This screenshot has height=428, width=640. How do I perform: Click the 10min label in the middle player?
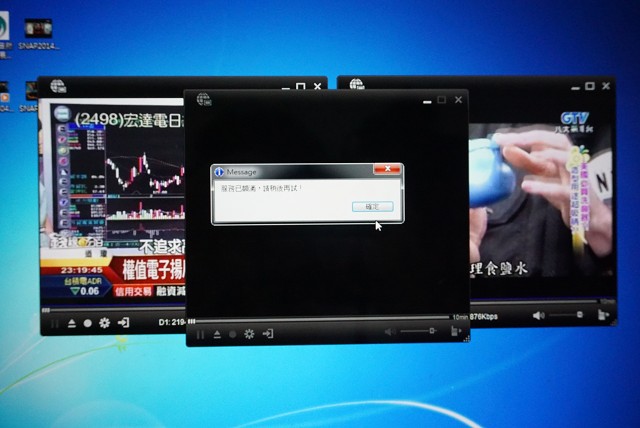click(460, 317)
